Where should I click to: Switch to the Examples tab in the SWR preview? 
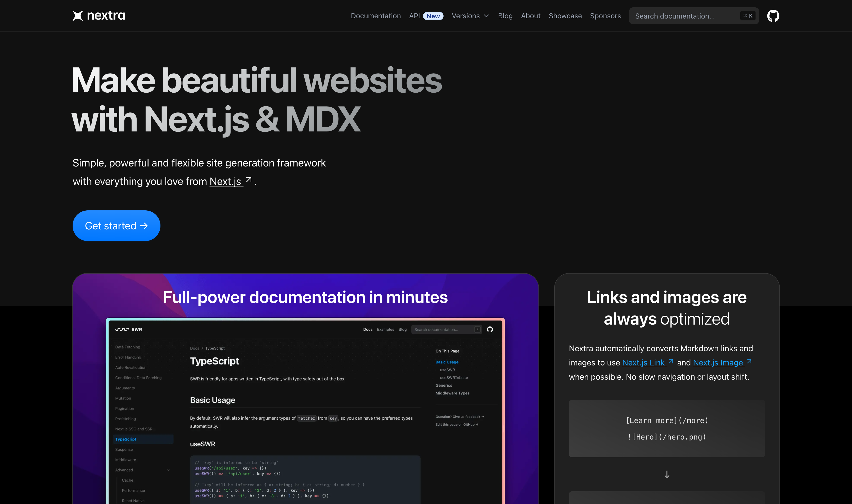[385, 329]
